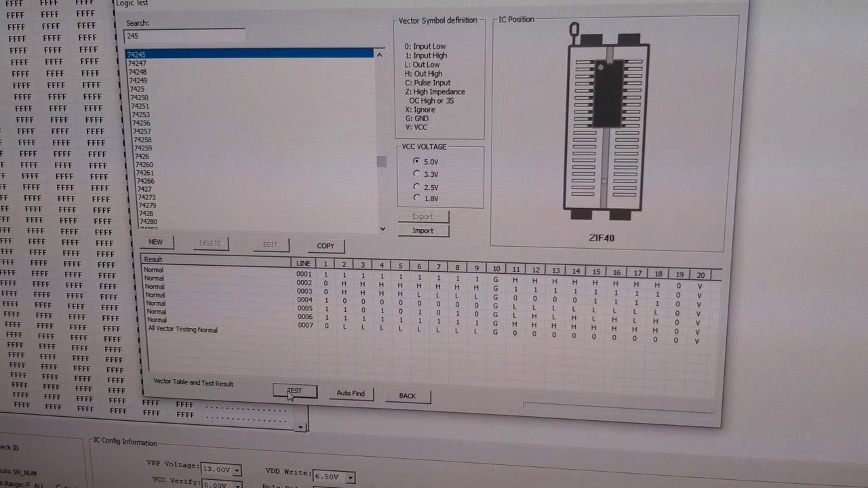Click the Import button
868x488 pixels.
coord(422,231)
